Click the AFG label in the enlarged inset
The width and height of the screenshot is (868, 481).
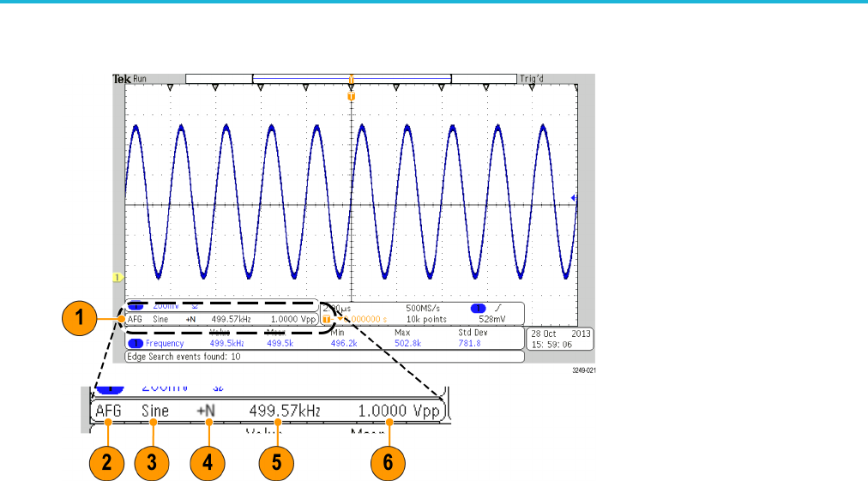click(108, 412)
